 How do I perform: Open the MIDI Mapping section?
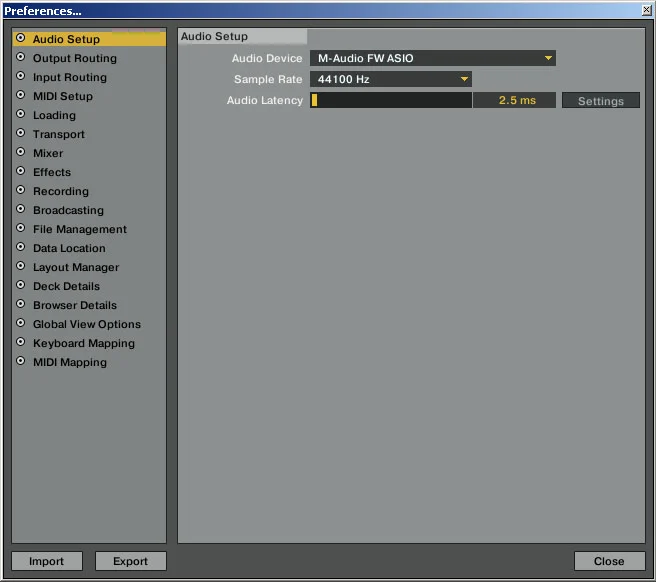(69, 362)
